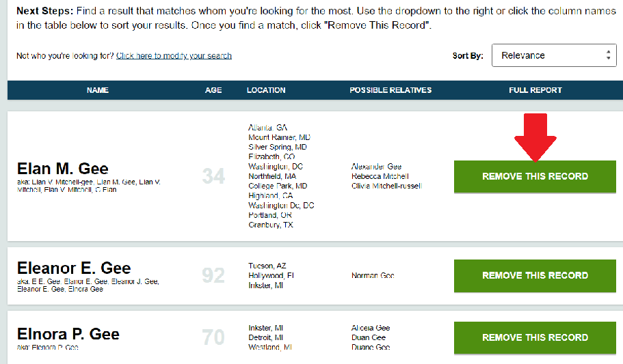Viewport: 623px width, 364px height.
Task: Click FULL REPORT column header
Action: [535, 90]
